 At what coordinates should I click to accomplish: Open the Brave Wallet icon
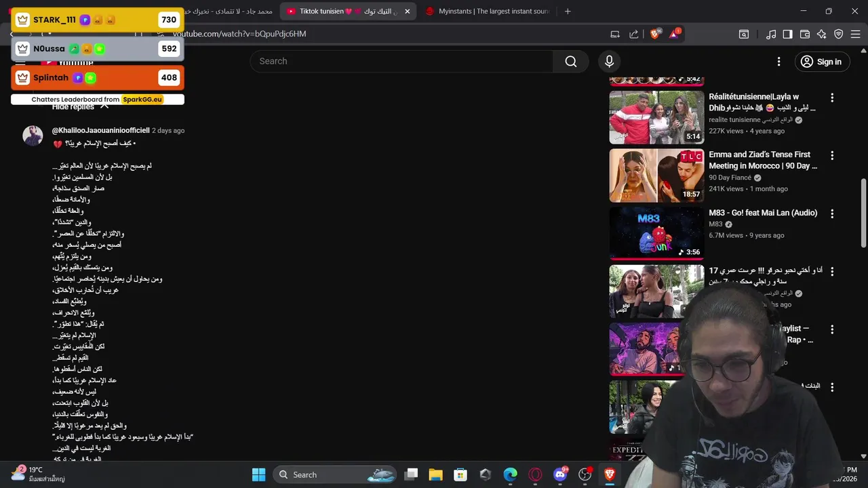click(x=805, y=34)
